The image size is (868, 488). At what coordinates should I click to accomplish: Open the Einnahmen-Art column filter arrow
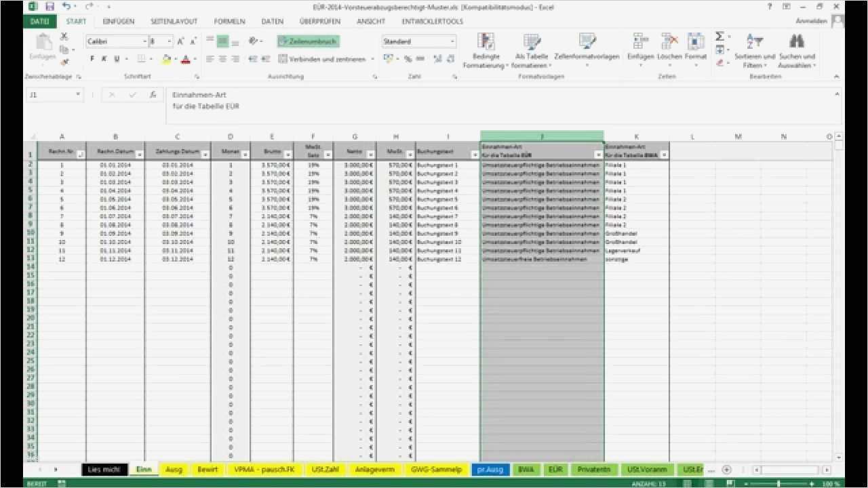tap(597, 155)
